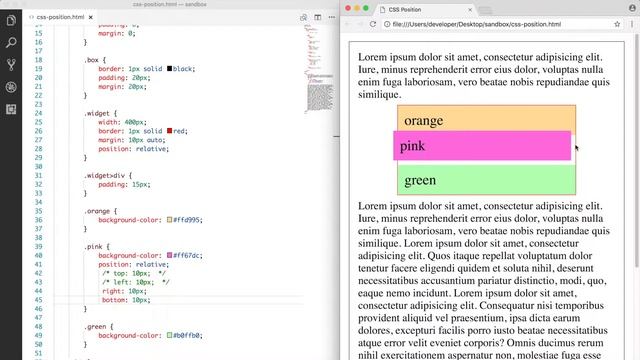Click the #b0ffb0 color swatch
The image size is (640, 360).
point(169,335)
